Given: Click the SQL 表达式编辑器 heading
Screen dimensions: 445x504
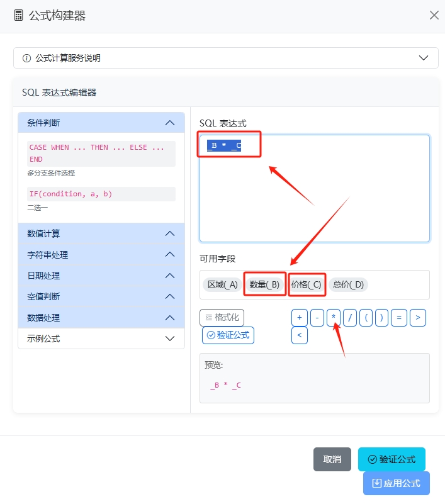Looking at the screenshot, I should pos(59,92).
